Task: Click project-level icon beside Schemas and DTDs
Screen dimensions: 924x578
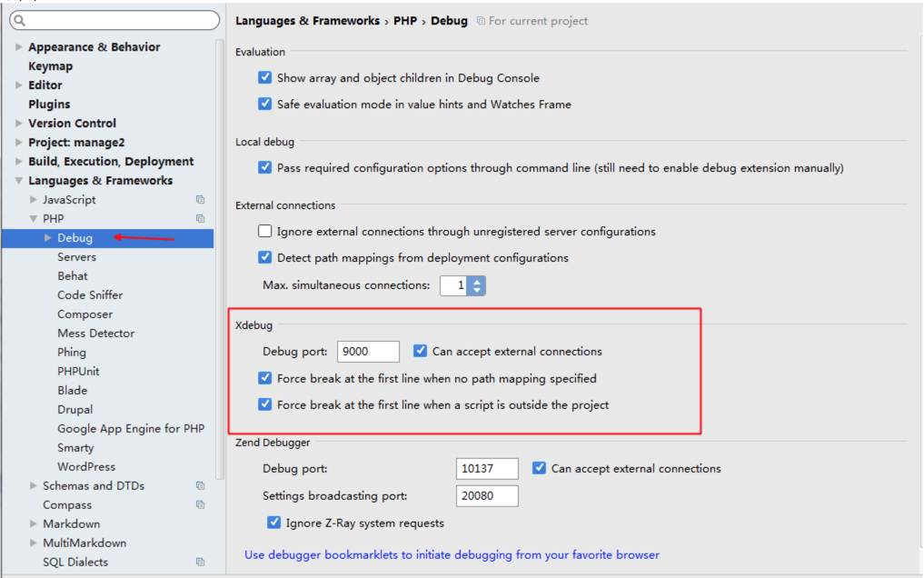Action: point(200,486)
